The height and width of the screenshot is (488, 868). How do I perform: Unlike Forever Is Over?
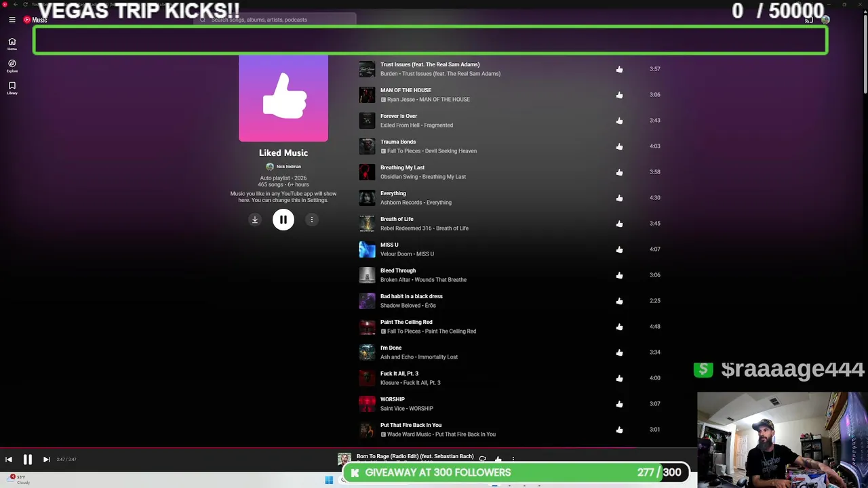click(x=619, y=121)
